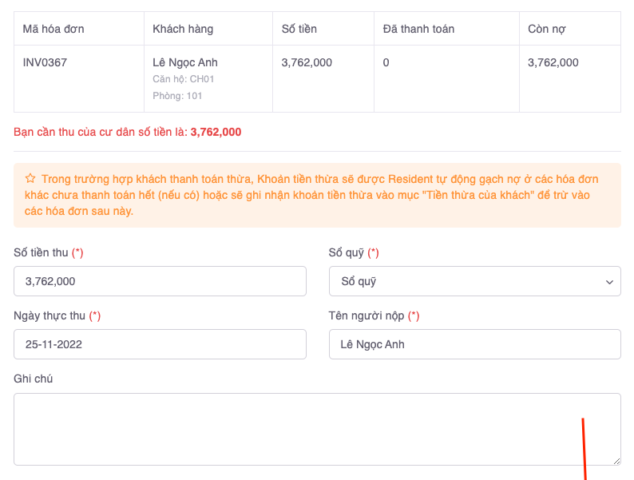Click the 3,762,000 value under Còn nợ
The height and width of the screenshot is (480, 634).
[x=553, y=62]
